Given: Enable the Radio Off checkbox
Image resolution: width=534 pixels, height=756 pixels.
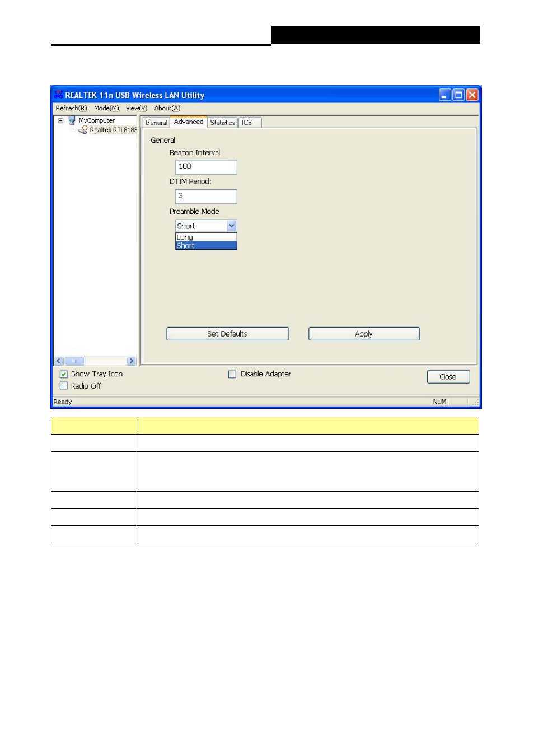Looking at the screenshot, I should (x=64, y=386).
